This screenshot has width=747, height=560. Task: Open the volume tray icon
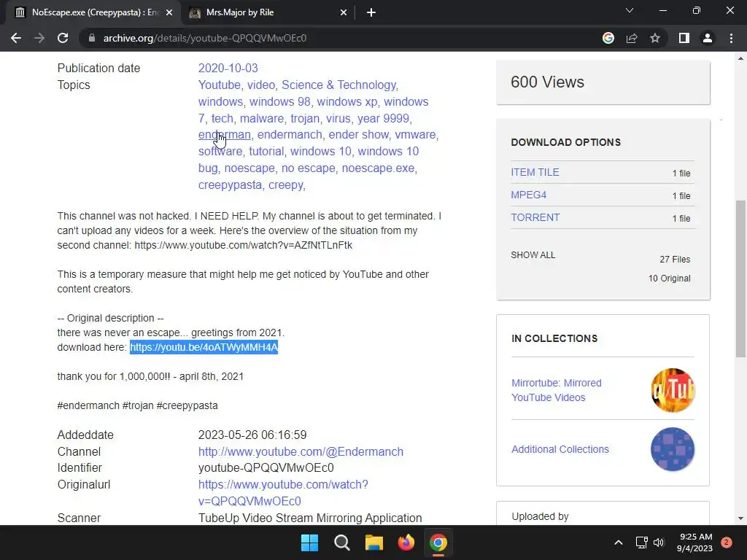[659, 542]
